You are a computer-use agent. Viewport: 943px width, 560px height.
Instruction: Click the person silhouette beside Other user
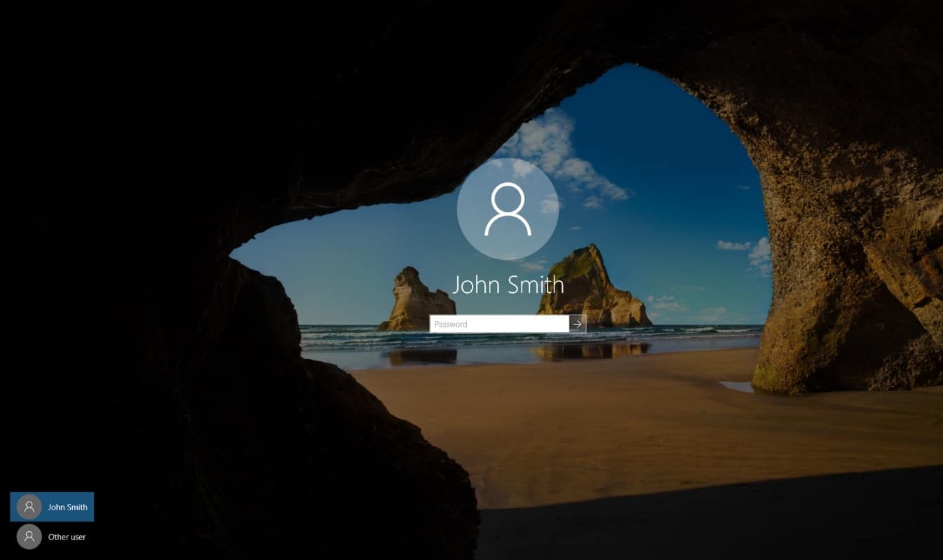[x=29, y=537]
